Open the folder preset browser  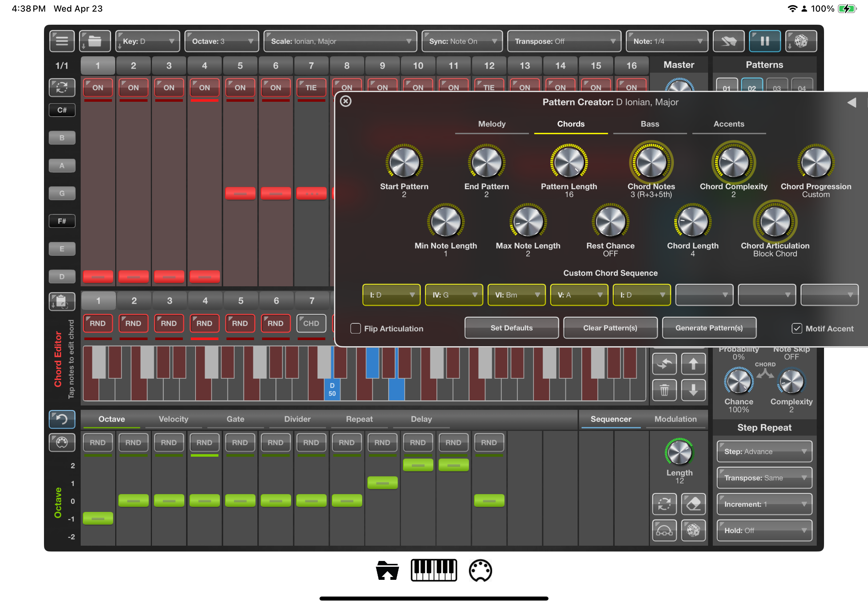(95, 41)
